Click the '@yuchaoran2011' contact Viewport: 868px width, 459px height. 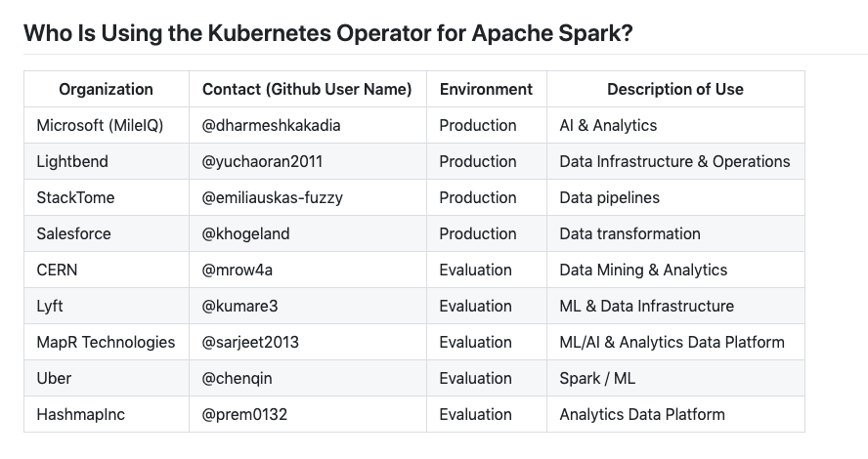(x=262, y=161)
